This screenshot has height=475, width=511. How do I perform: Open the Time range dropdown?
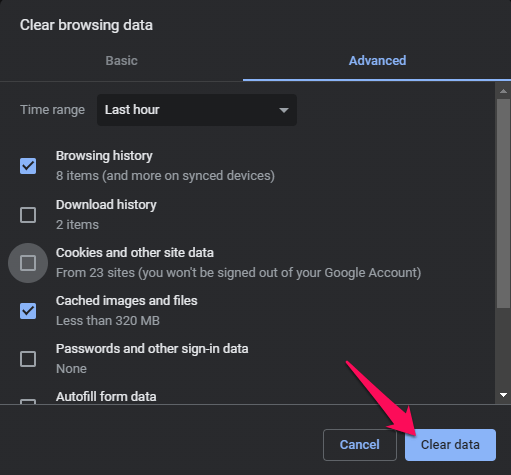197,110
